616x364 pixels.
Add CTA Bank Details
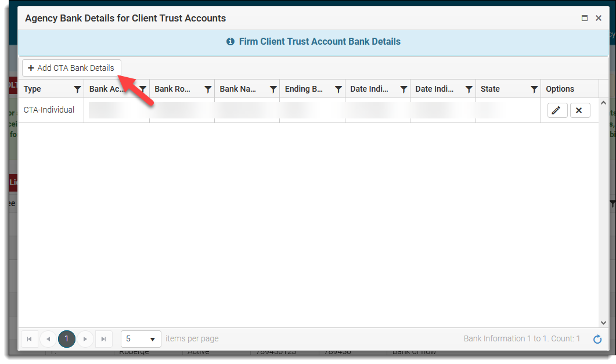pos(71,68)
